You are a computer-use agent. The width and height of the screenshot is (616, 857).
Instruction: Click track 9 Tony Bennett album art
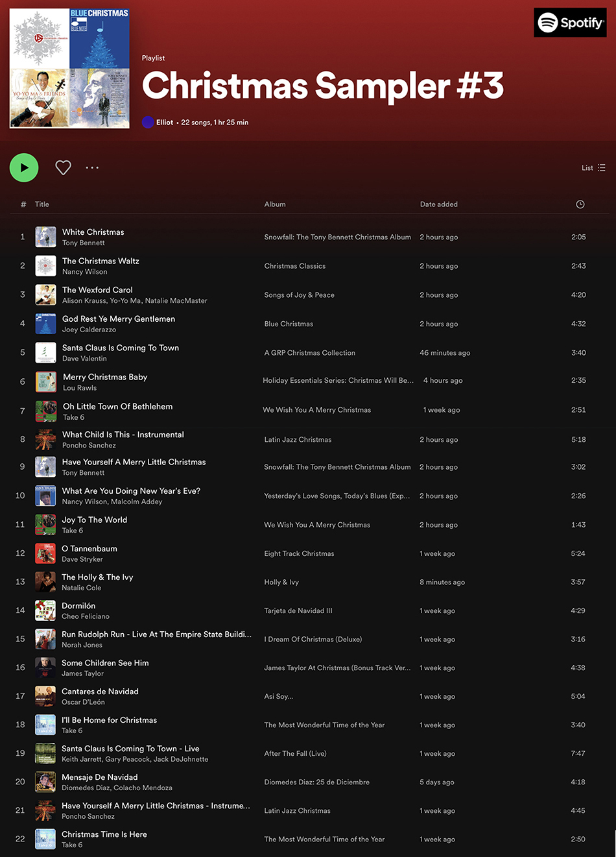click(x=45, y=467)
